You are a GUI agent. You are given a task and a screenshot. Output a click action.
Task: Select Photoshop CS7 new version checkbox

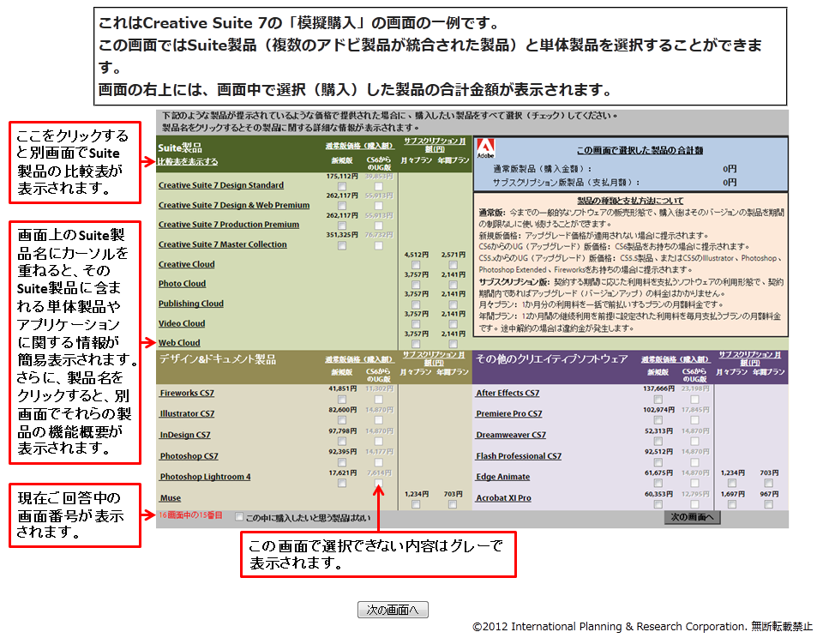click(x=342, y=461)
